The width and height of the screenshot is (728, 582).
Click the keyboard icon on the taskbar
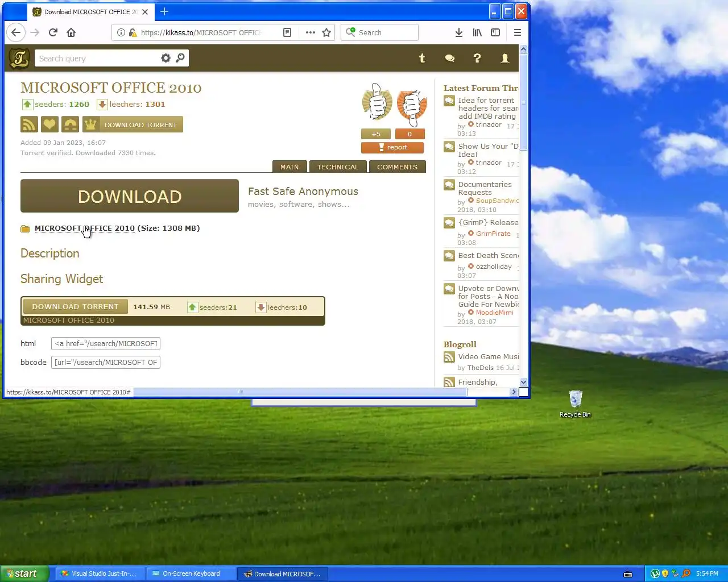(628, 573)
